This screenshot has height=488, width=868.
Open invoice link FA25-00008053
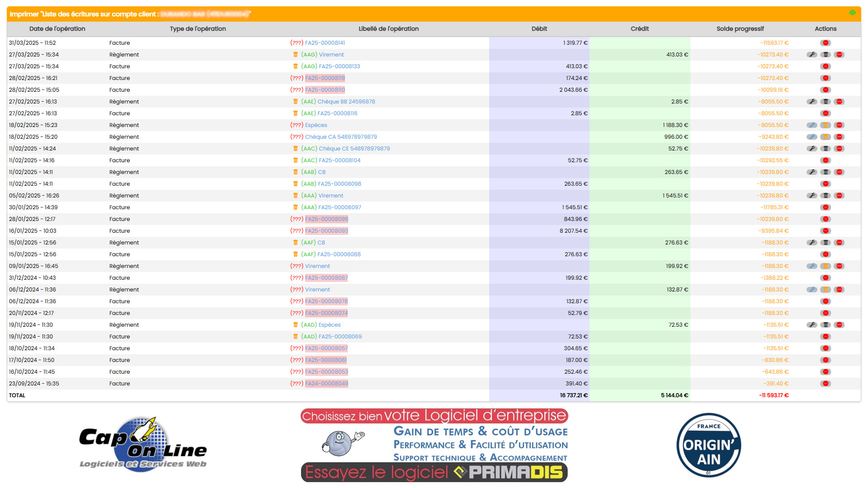(x=326, y=372)
